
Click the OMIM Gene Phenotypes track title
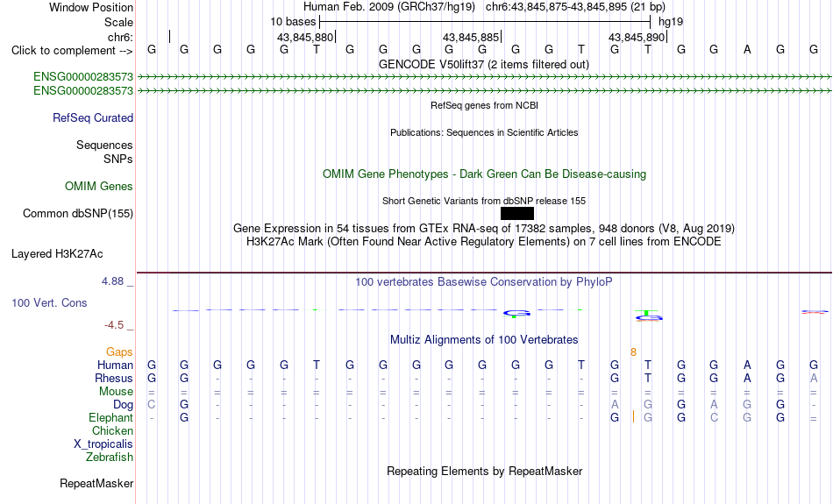[485, 174]
